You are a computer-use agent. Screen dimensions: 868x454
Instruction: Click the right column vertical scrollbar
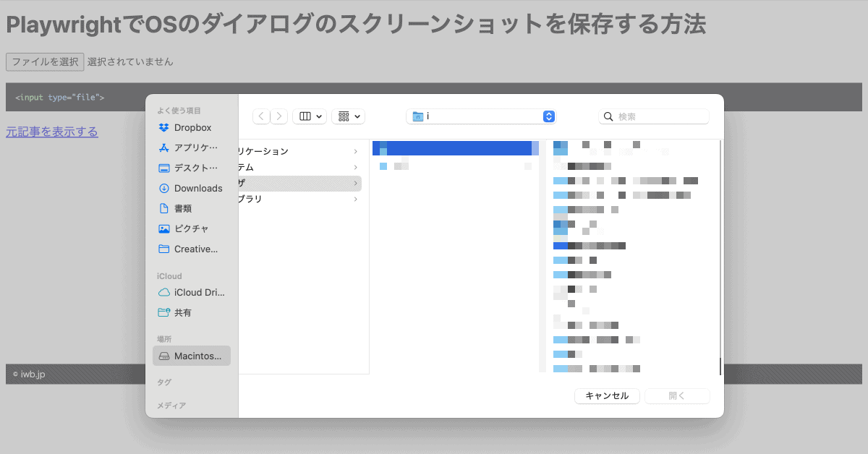tap(720, 257)
